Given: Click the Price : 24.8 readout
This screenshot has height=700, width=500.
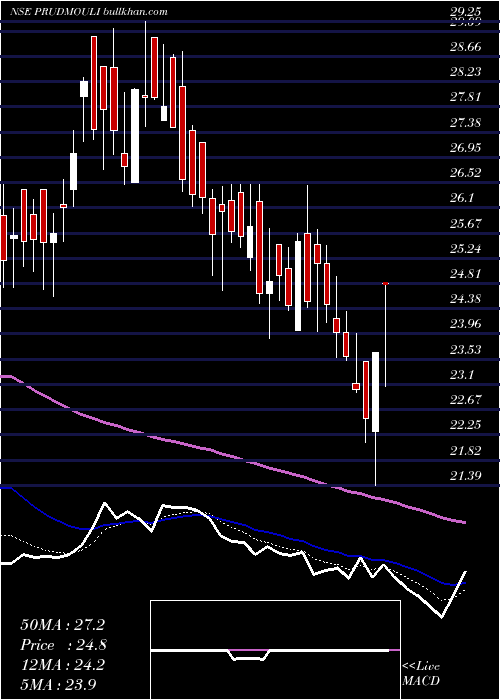Looking at the screenshot, I should [63, 645].
